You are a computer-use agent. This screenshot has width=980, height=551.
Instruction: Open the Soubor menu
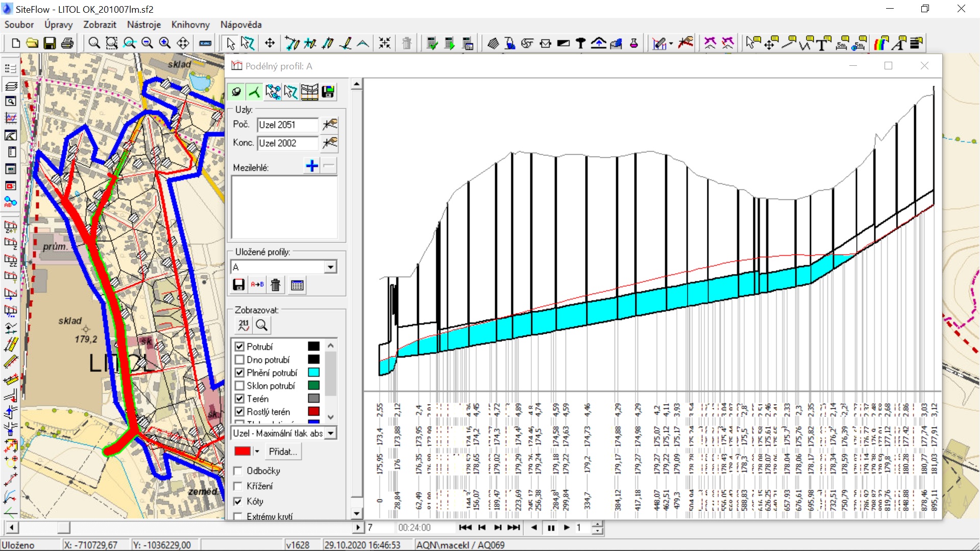click(19, 24)
